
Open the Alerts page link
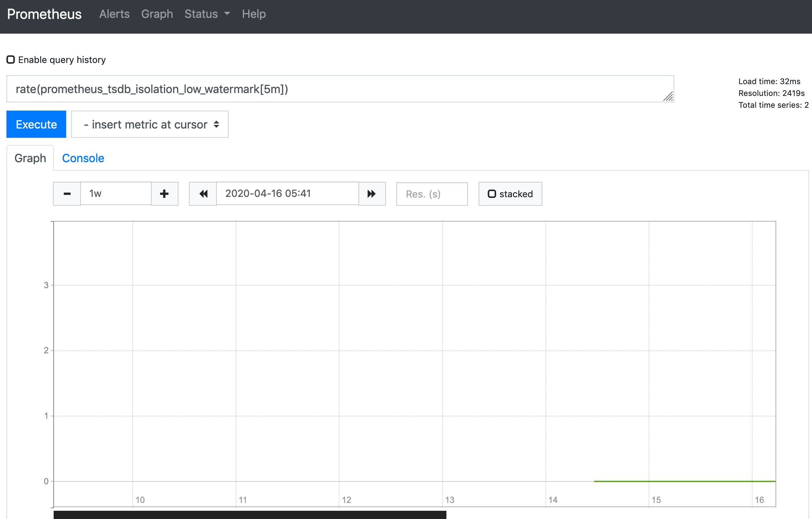tap(114, 14)
